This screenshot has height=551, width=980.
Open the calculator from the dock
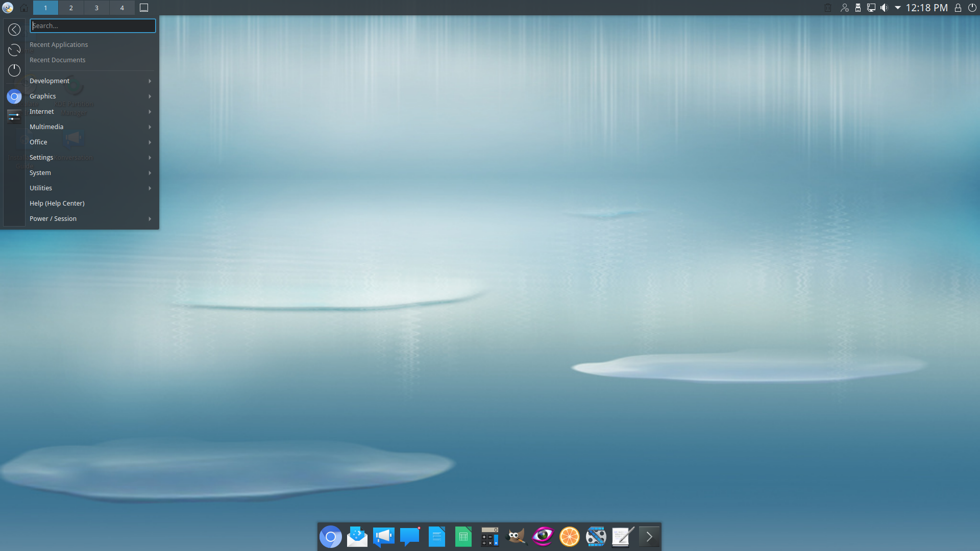click(489, 537)
